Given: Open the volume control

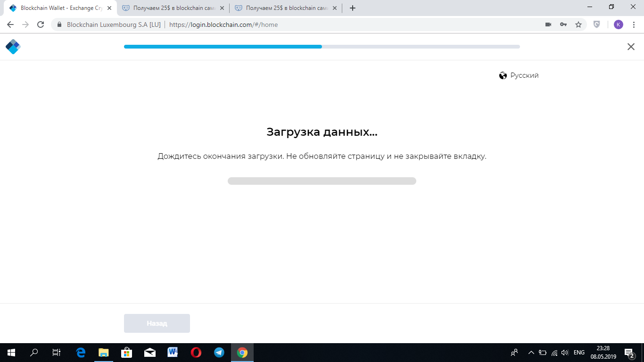Looking at the screenshot, I should click(x=565, y=353).
